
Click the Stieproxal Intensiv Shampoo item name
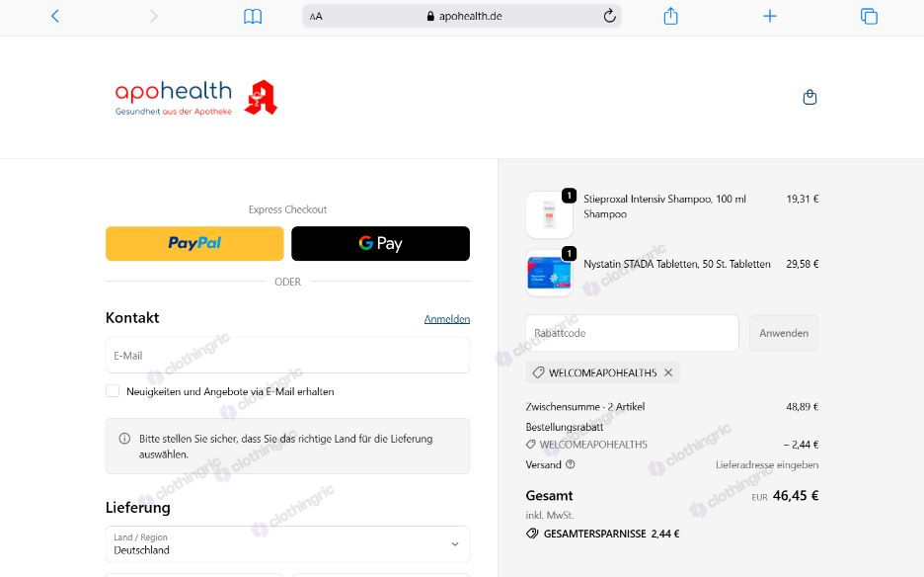click(x=664, y=206)
